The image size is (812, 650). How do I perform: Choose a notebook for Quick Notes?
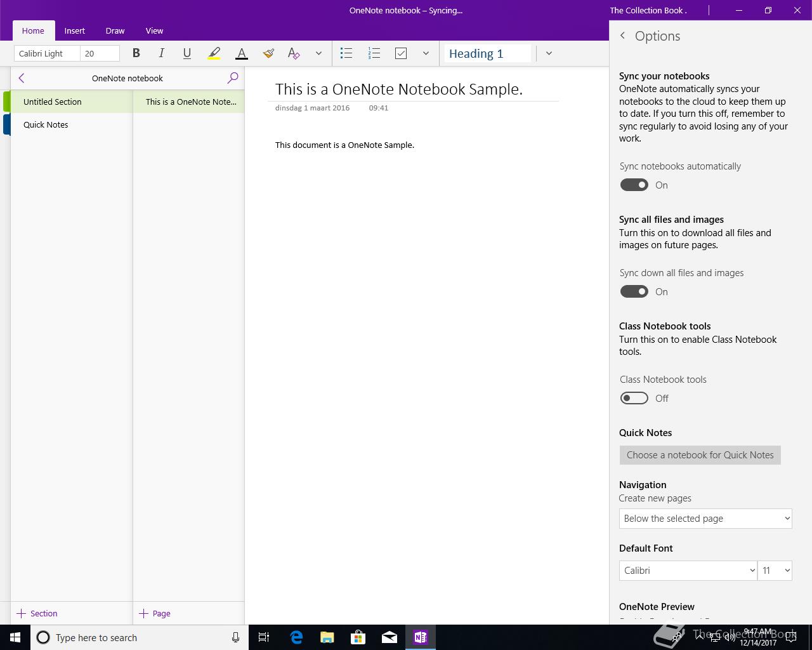click(700, 455)
